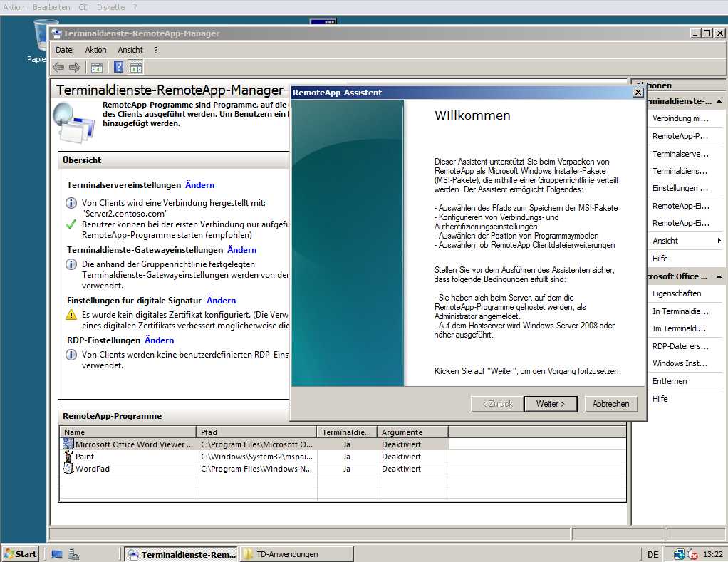Click the info icon beside client connection text
The height and width of the screenshot is (562, 728).
71,203
